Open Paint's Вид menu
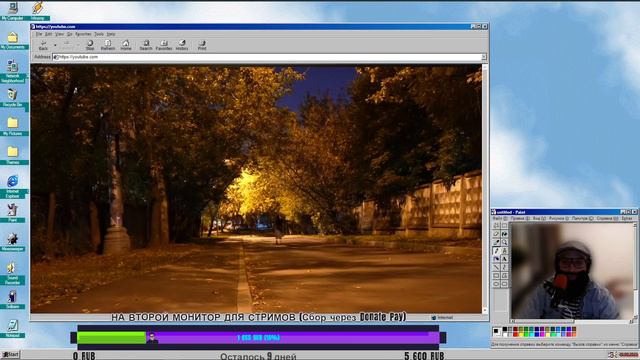Image resolution: width=640 pixels, height=360 pixels. pos(539,218)
